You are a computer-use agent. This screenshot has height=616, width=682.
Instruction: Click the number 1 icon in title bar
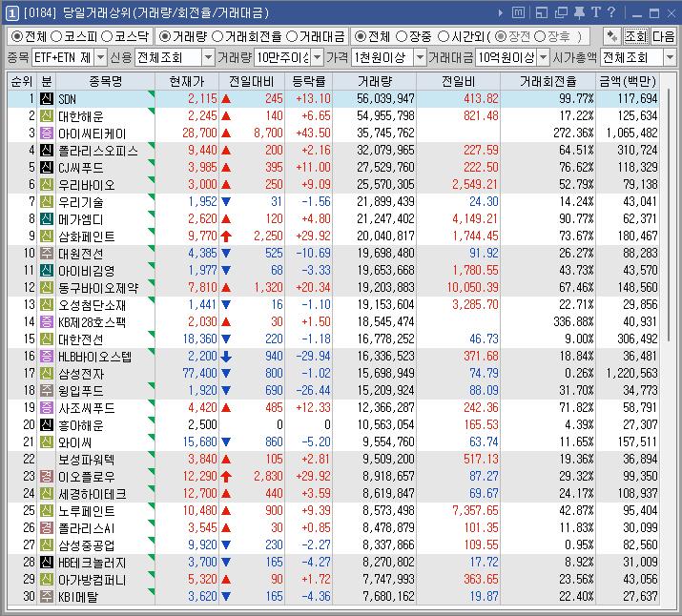pyautogui.click(x=11, y=13)
